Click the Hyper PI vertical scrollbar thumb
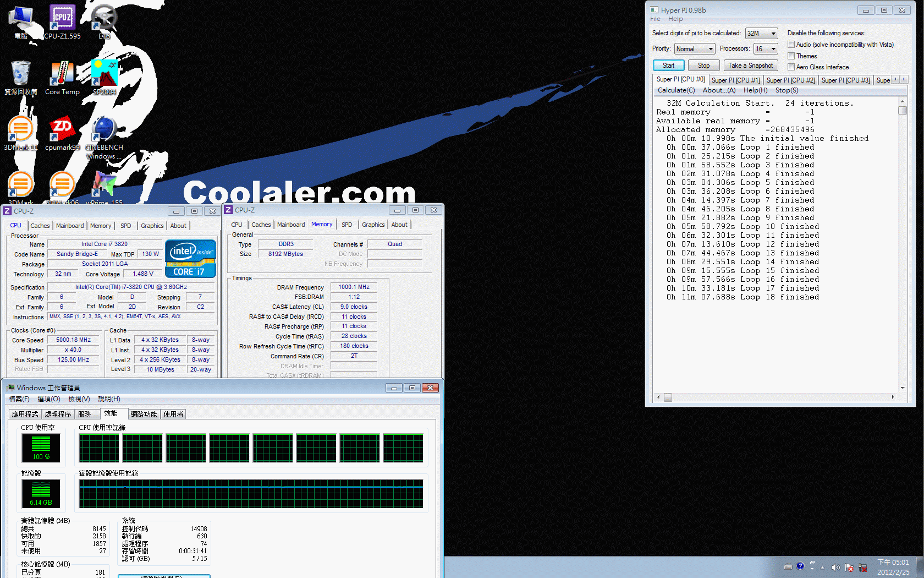This screenshot has height=578, width=924. (x=903, y=111)
